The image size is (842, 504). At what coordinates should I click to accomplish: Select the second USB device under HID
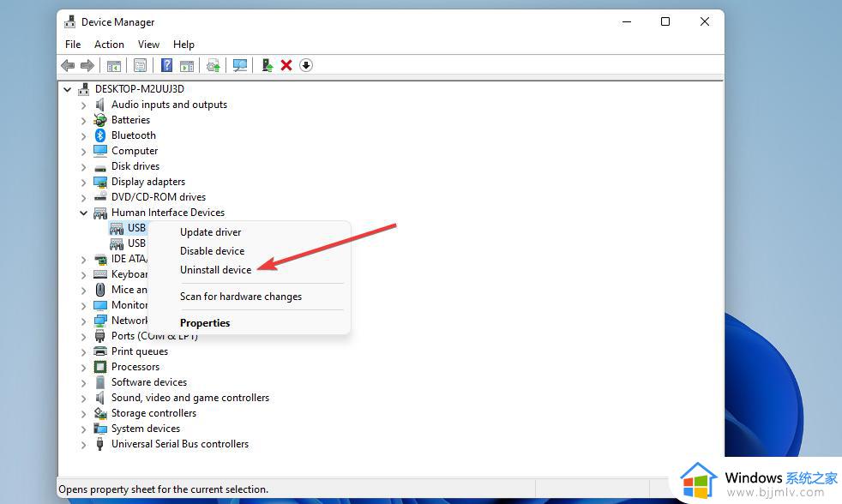click(136, 243)
